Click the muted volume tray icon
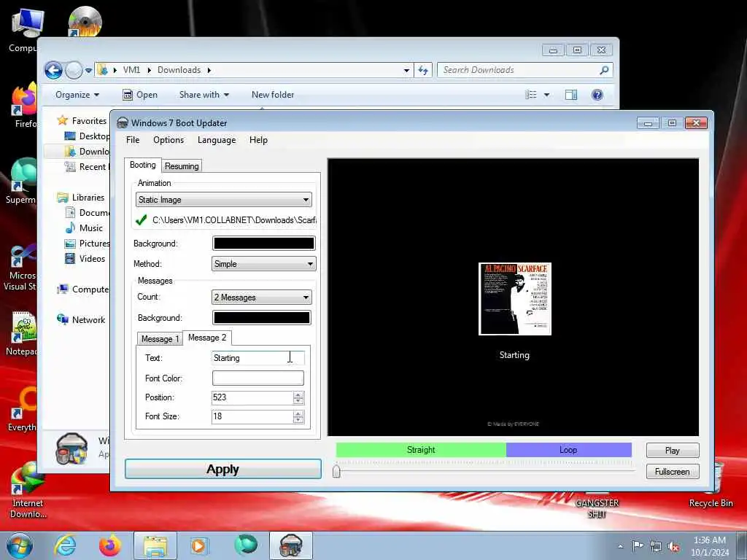The width and height of the screenshot is (747, 560). coord(673,547)
